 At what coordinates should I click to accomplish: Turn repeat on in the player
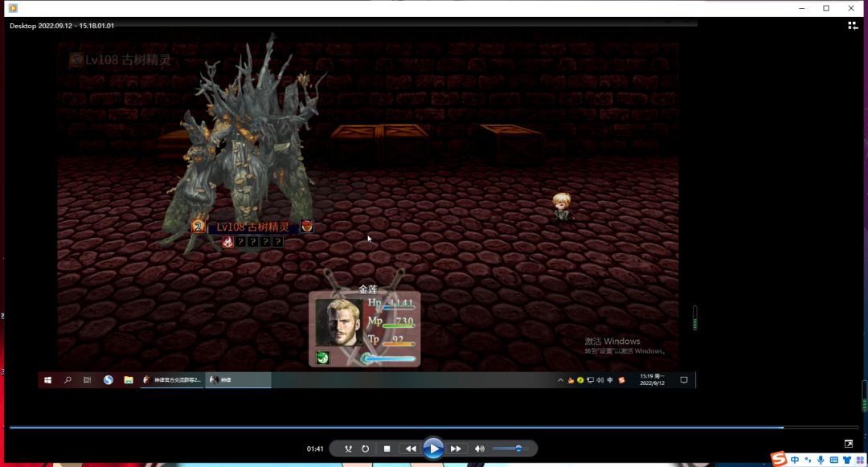366,449
